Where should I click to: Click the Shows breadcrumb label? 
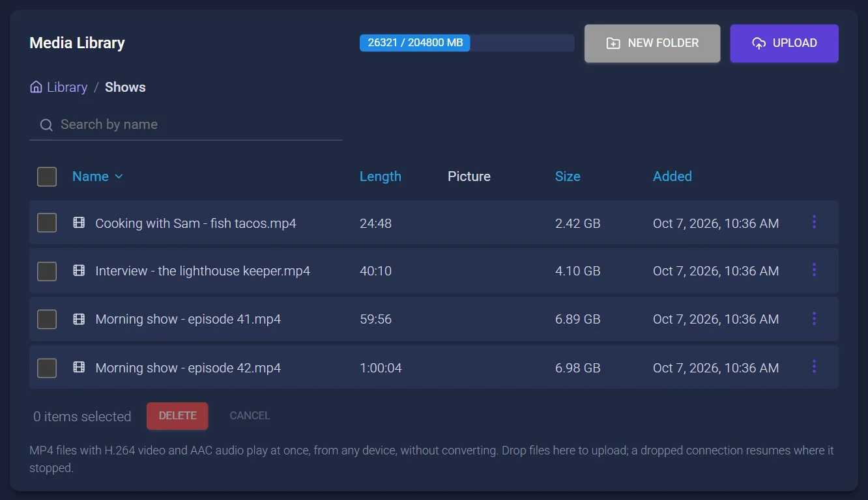click(x=125, y=87)
